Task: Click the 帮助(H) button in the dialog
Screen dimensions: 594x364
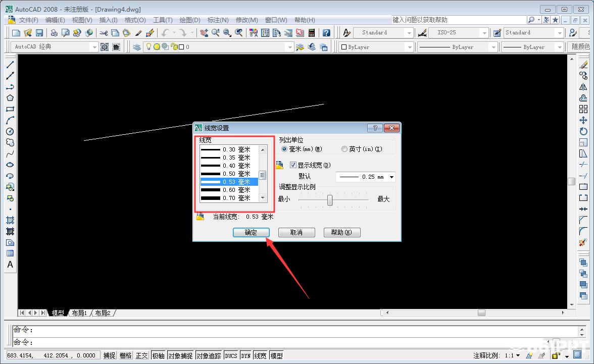Action: (341, 232)
